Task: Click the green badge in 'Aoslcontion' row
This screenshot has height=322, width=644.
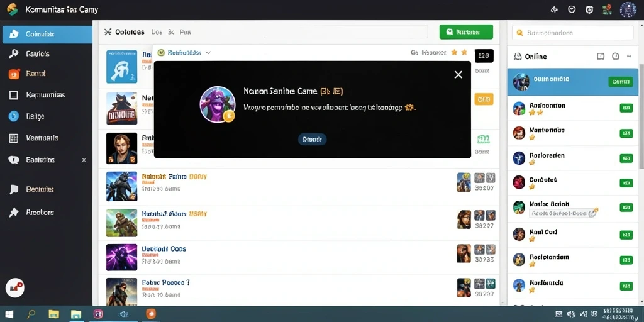Action: pos(626,108)
